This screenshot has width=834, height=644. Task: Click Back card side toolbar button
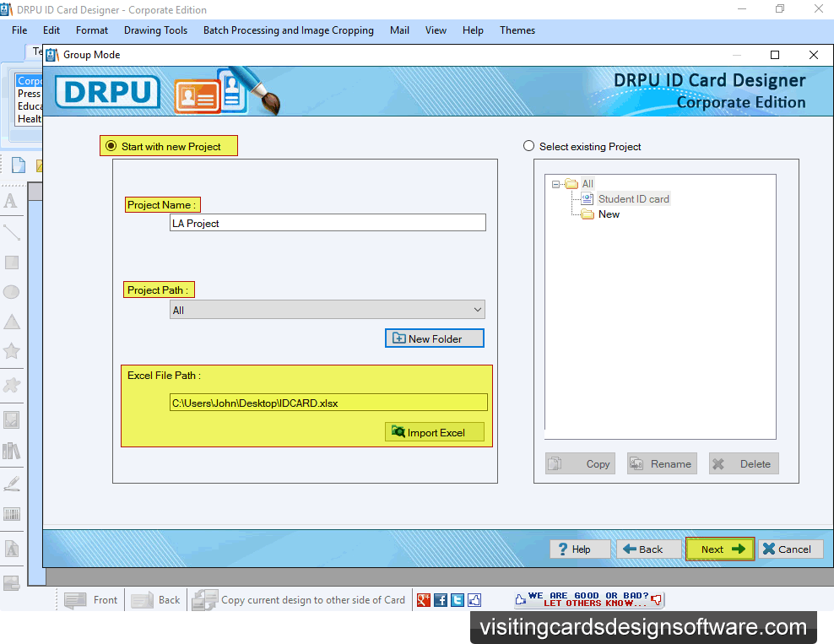155,600
